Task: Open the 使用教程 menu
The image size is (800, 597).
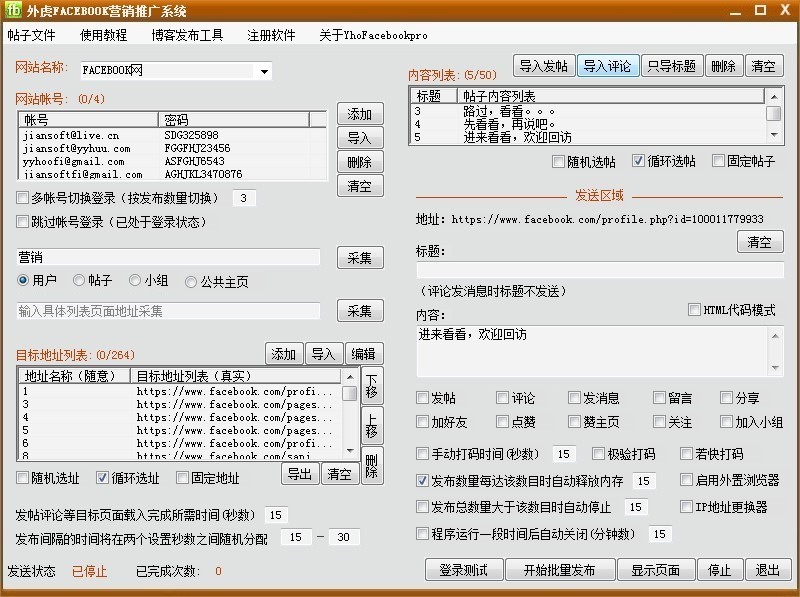Action: 104,35
